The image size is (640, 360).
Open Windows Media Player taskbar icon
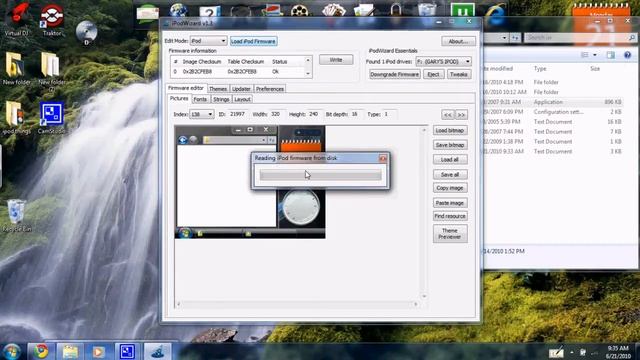(98, 351)
